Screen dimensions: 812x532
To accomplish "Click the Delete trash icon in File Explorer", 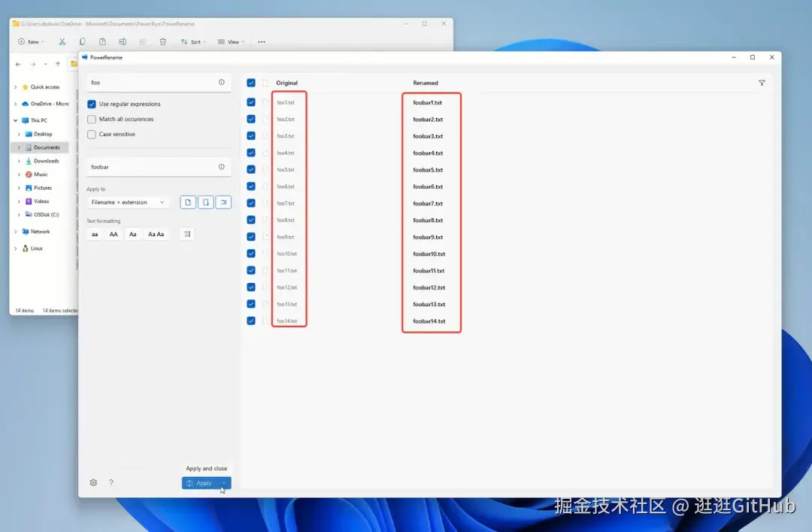I will tap(162, 42).
